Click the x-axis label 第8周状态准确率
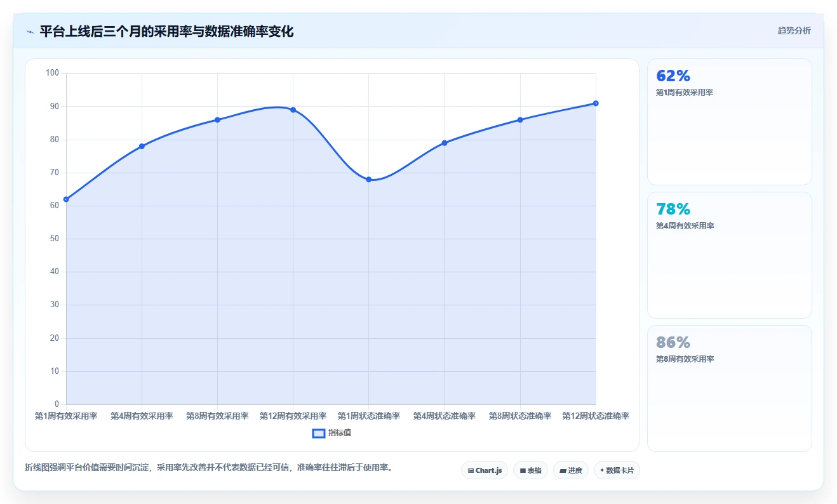Image resolution: width=837 pixels, height=504 pixels. click(x=520, y=416)
